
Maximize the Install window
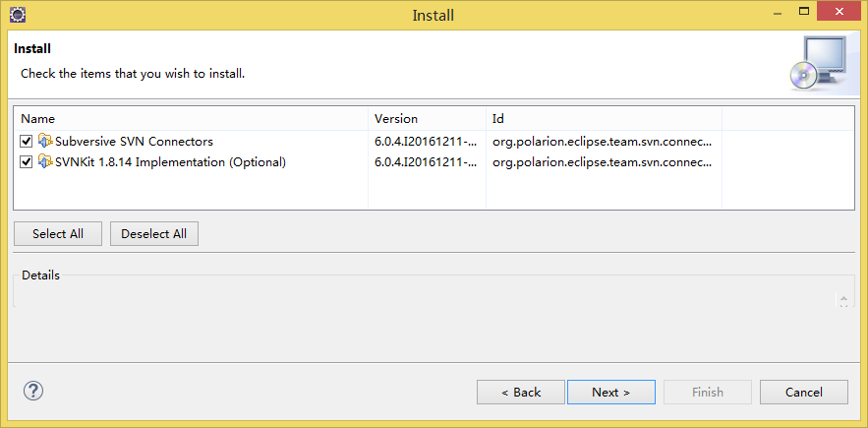(x=803, y=11)
